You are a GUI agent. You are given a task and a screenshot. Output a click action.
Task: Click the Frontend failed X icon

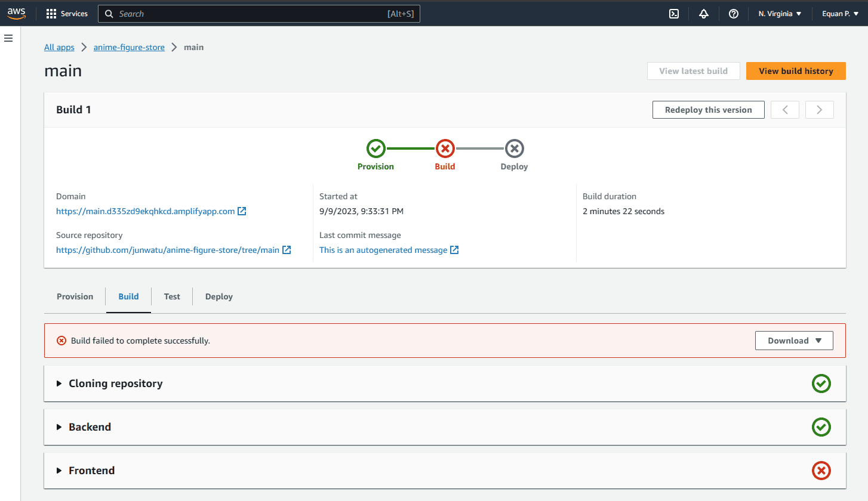click(x=821, y=471)
